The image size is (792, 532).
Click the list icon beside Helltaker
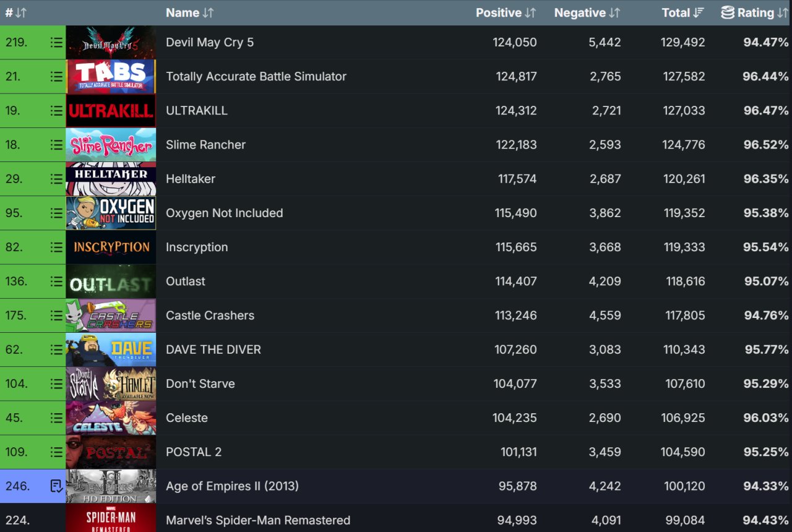[x=56, y=179]
